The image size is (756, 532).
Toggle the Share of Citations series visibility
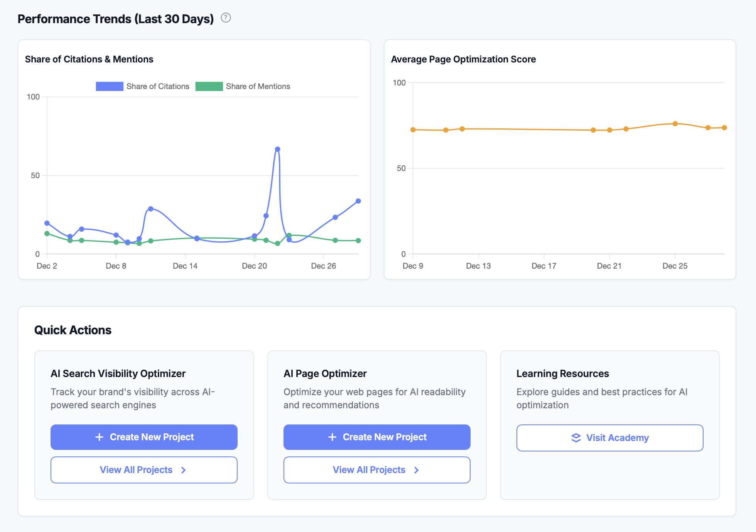[142, 86]
